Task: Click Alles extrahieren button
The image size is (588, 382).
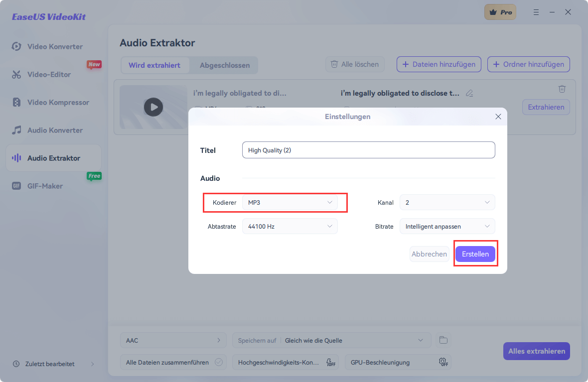Action: (536, 351)
